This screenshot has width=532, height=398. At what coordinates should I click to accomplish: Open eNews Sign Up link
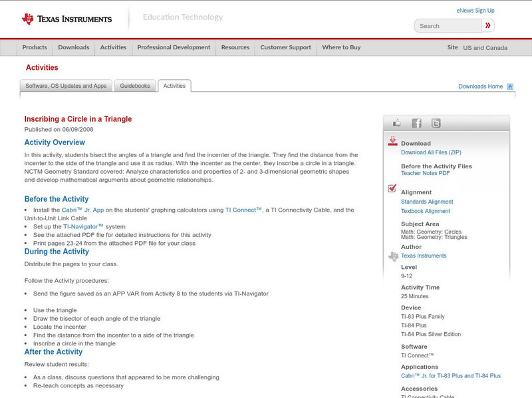[x=475, y=11]
